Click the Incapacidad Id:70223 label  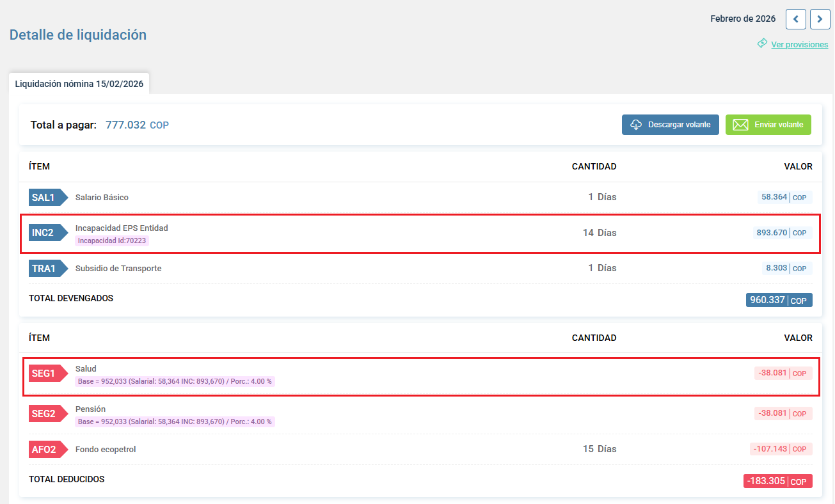click(112, 241)
